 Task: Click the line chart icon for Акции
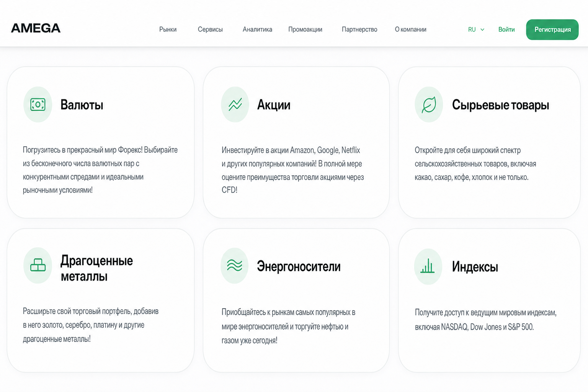[x=235, y=105]
